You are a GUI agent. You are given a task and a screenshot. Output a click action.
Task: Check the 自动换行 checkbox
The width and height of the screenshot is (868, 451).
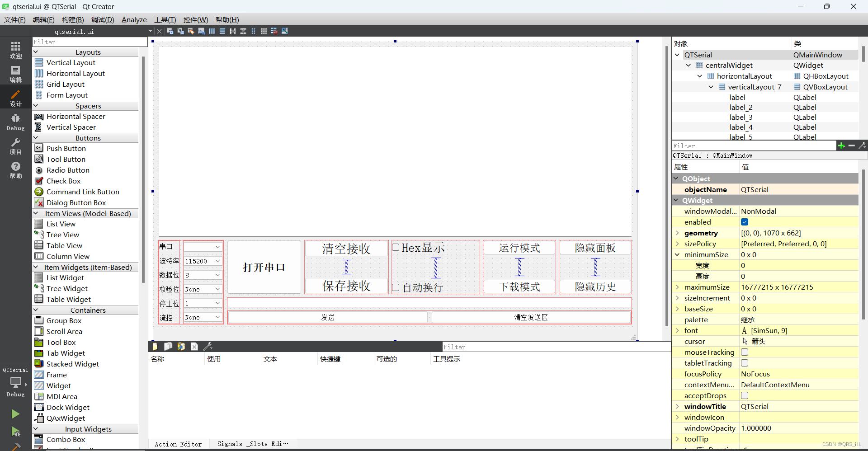pos(396,287)
